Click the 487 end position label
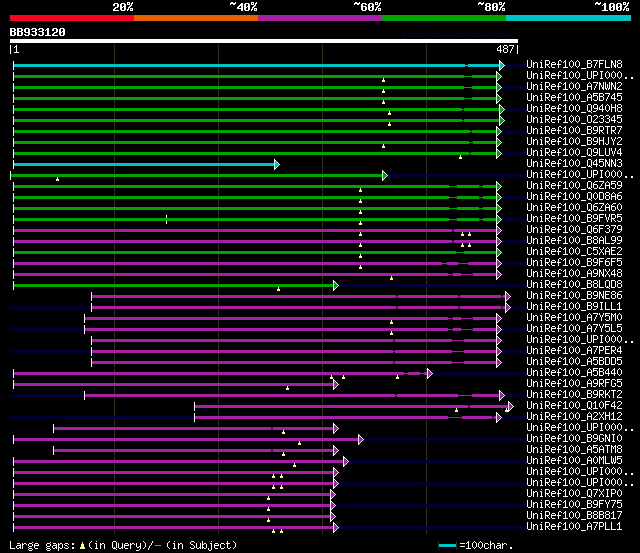 point(505,49)
